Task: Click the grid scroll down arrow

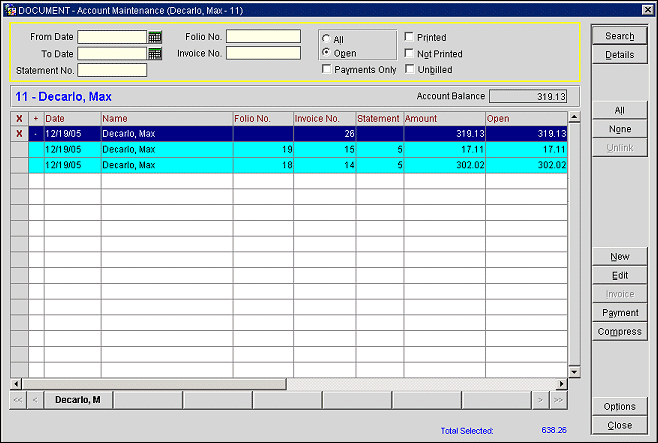Action: pyautogui.click(x=574, y=371)
